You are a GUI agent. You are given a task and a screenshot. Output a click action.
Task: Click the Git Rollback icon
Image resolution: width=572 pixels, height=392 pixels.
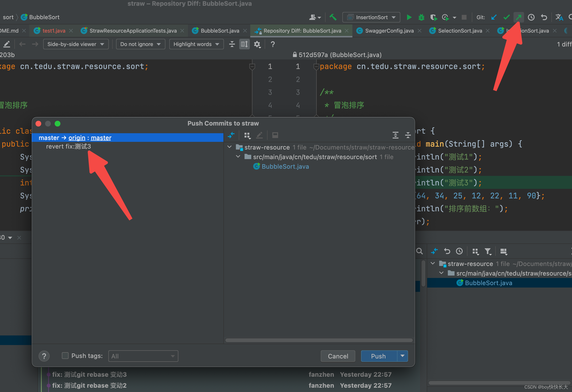544,17
